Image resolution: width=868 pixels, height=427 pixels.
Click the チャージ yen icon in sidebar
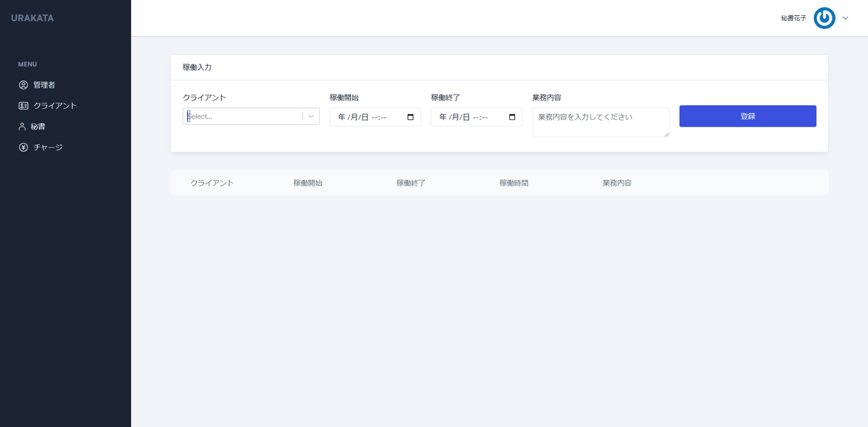point(23,147)
